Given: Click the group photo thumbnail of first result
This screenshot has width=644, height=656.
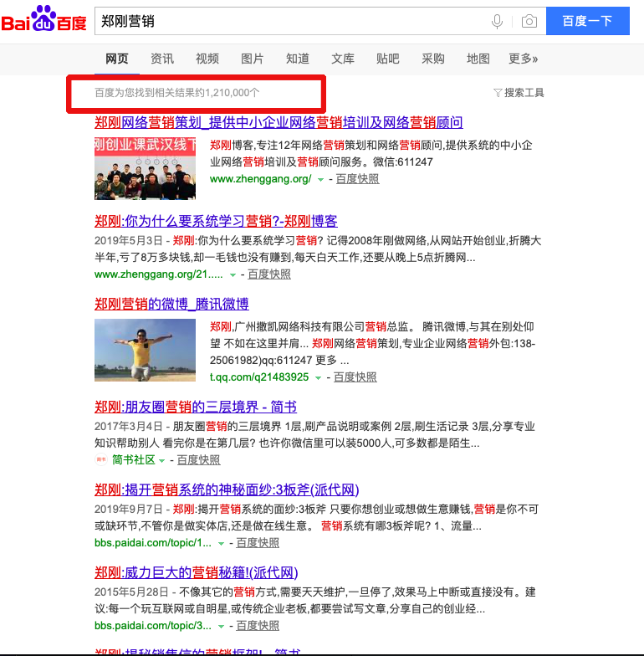Looking at the screenshot, I should point(146,168).
